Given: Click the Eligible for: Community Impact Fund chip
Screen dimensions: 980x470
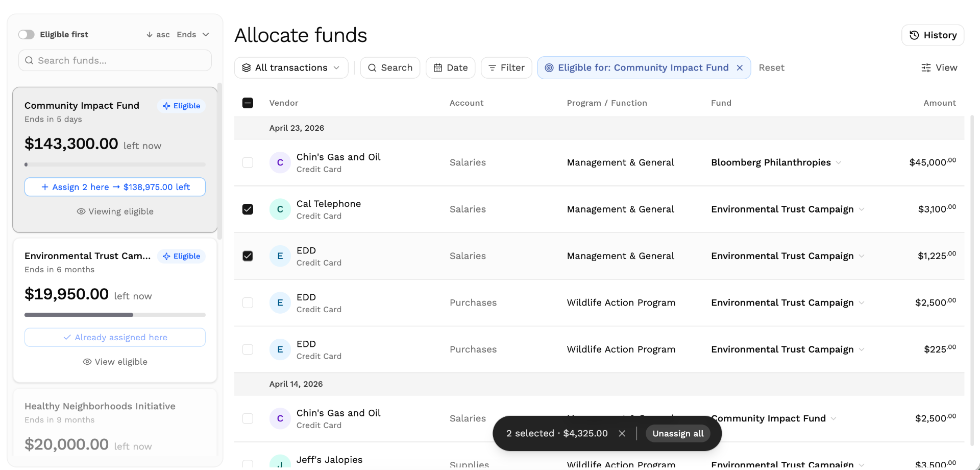Looking at the screenshot, I should pos(643,67).
